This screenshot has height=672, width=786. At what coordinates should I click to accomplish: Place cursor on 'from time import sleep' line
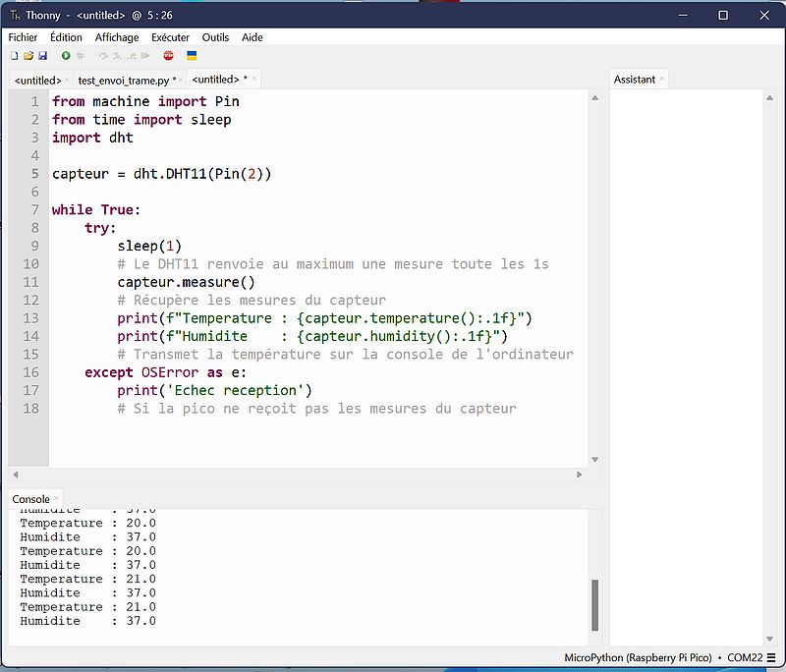coord(141,120)
